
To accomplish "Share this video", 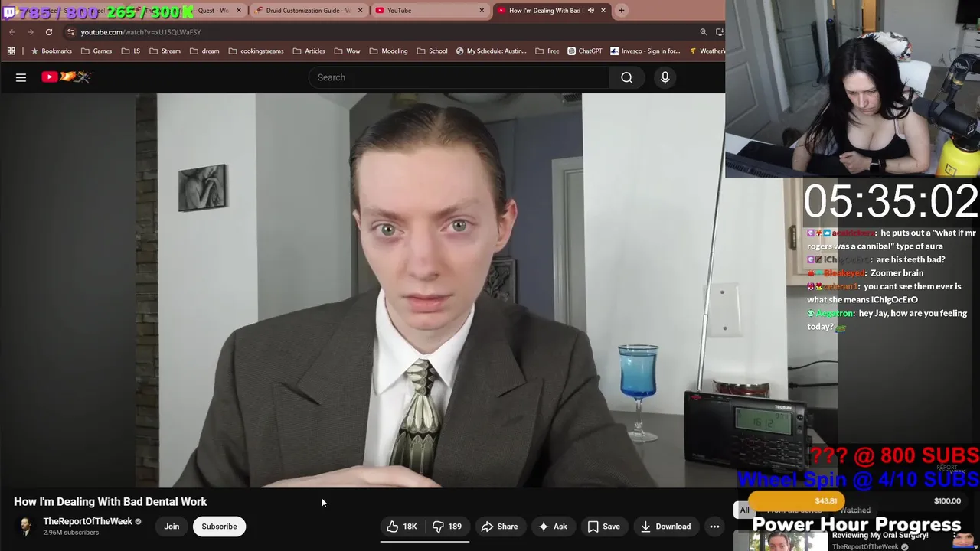I will (x=499, y=527).
